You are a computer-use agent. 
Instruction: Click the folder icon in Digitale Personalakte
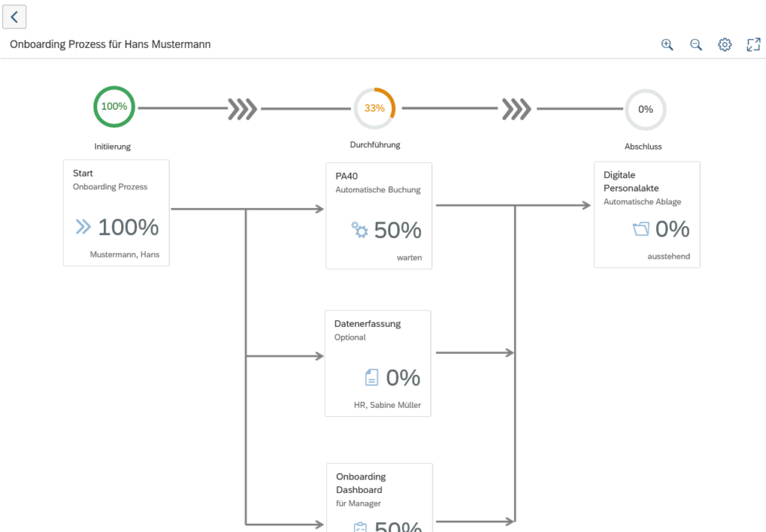click(640, 229)
